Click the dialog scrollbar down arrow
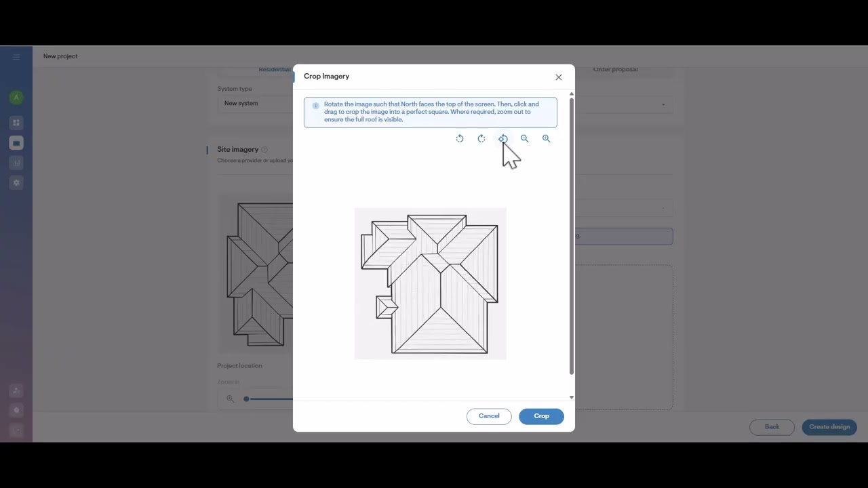Image resolution: width=868 pixels, height=488 pixels. 572,397
